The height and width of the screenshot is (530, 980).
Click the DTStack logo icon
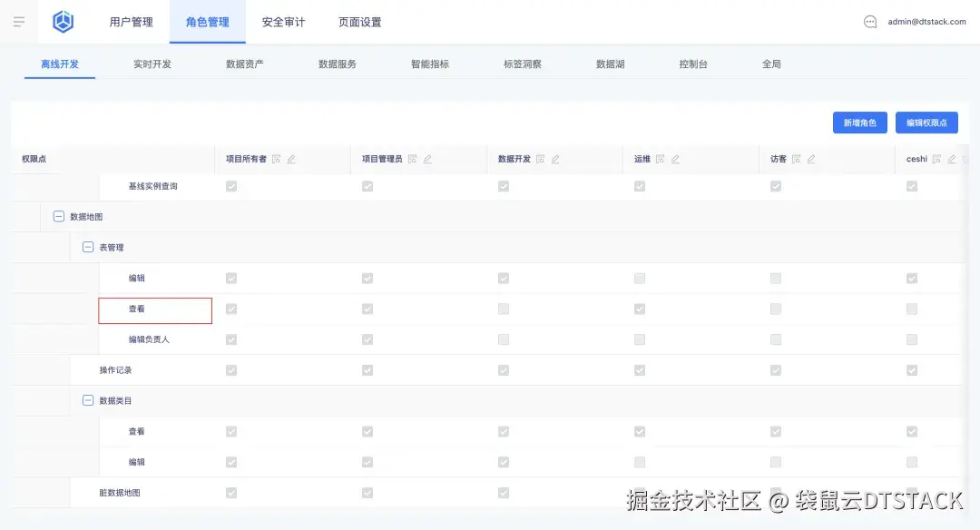tap(62, 21)
